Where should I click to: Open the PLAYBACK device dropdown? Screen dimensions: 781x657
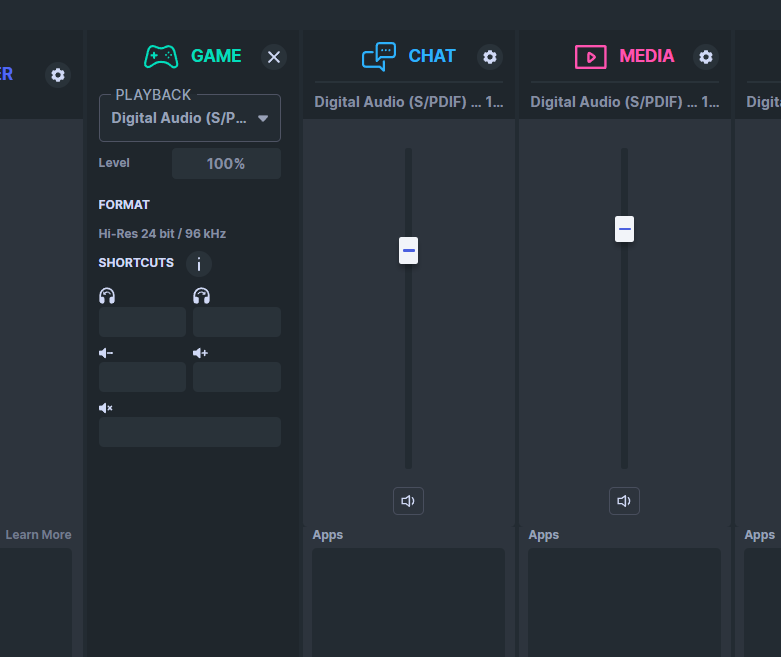coord(190,118)
